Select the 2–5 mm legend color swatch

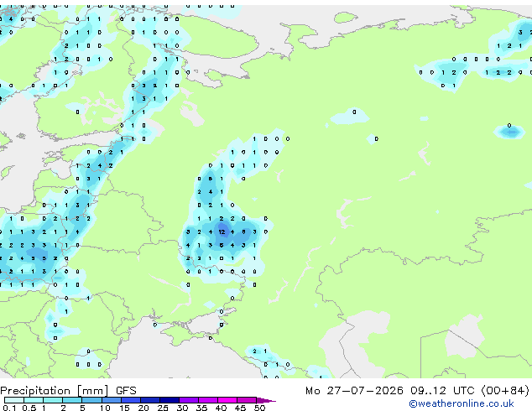pyautogui.click(x=72, y=400)
